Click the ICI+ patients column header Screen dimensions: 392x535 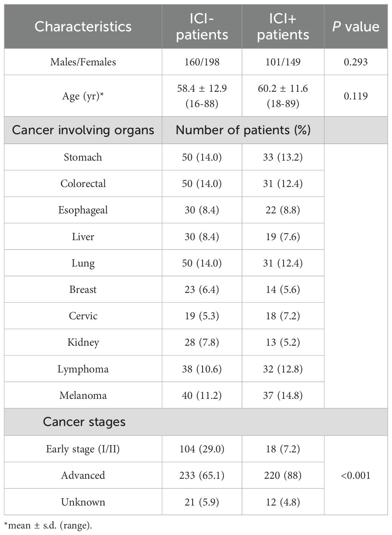[x=283, y=27]
